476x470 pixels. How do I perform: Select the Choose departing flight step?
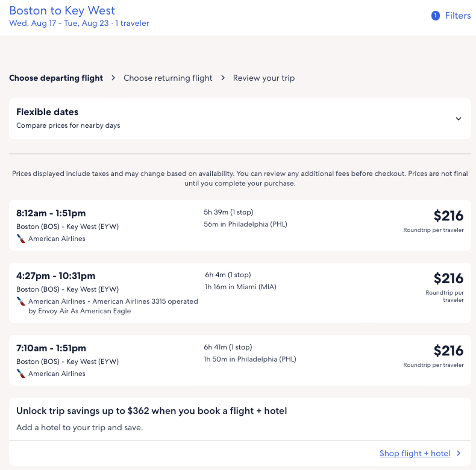56,78
